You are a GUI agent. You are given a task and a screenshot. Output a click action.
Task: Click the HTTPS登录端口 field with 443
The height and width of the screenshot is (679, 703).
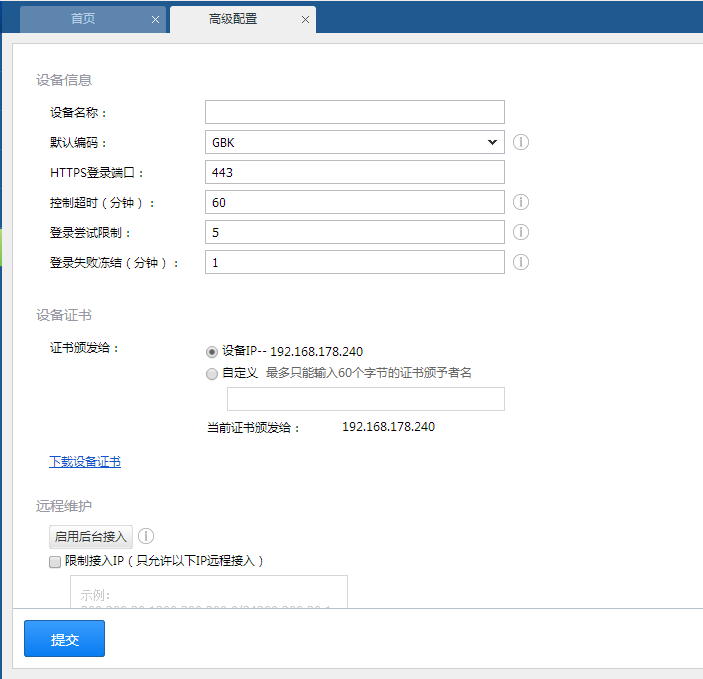(355, 172)
